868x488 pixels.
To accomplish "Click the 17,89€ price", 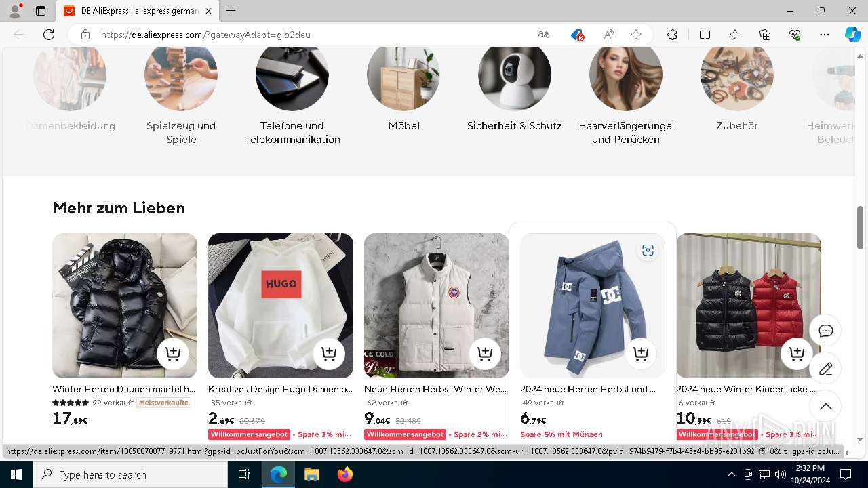I will [70, 418].
